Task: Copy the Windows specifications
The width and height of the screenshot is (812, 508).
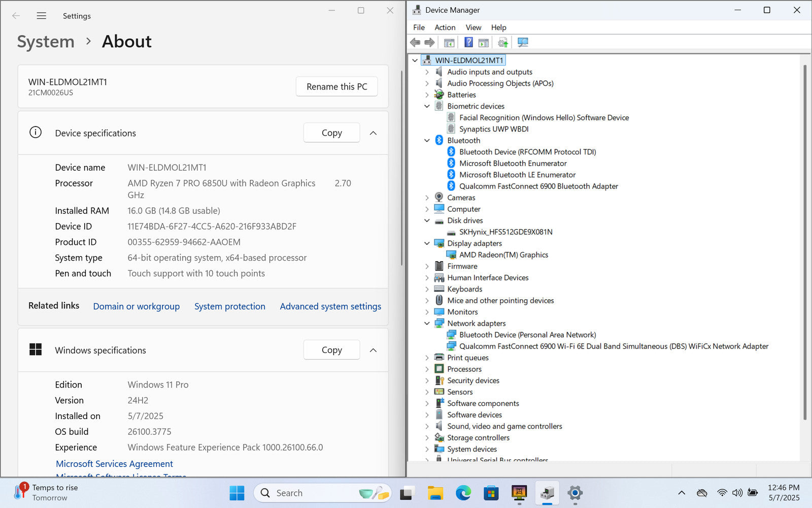Action: [332, 350]
